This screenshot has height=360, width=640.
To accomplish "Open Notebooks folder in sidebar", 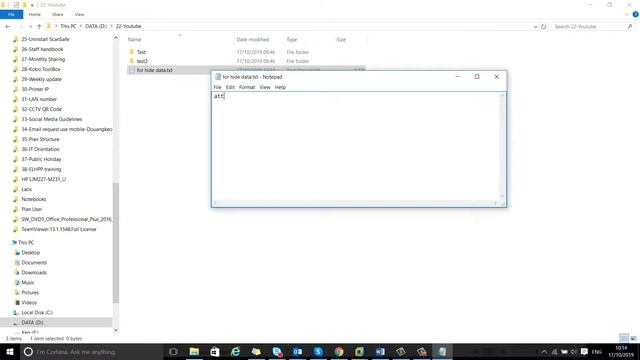I will (x=33, y=199).
